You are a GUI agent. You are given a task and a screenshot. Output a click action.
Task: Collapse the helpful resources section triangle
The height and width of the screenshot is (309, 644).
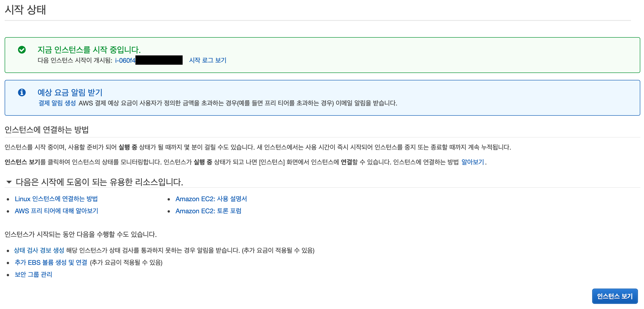[9, 182]
